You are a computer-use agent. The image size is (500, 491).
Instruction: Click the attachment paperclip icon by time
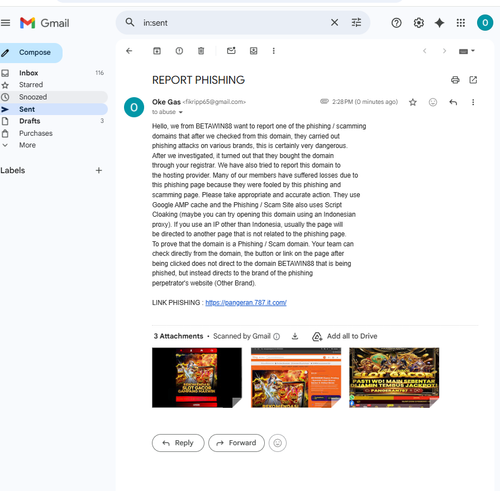[x=324, y=101]
